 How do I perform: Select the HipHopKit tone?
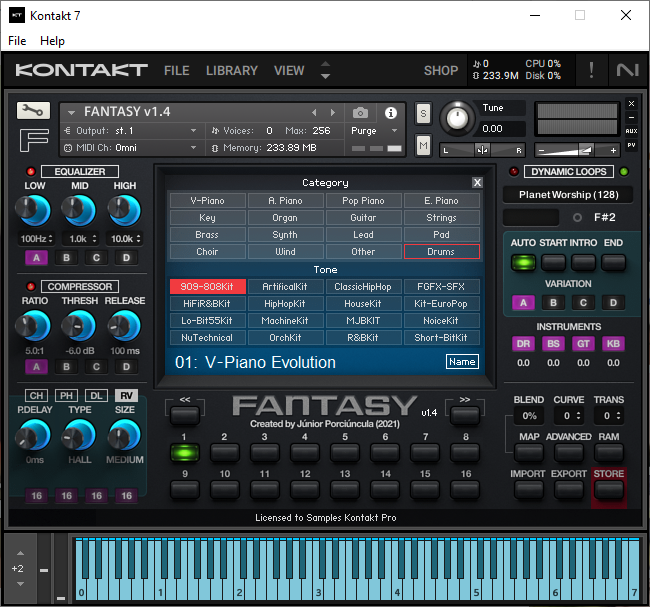pos(285,304)
